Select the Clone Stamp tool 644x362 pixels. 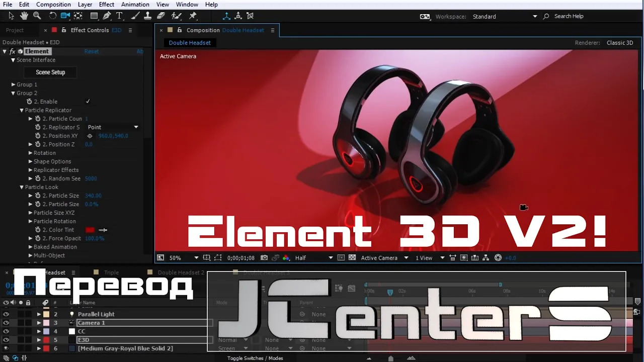point(147,16)
